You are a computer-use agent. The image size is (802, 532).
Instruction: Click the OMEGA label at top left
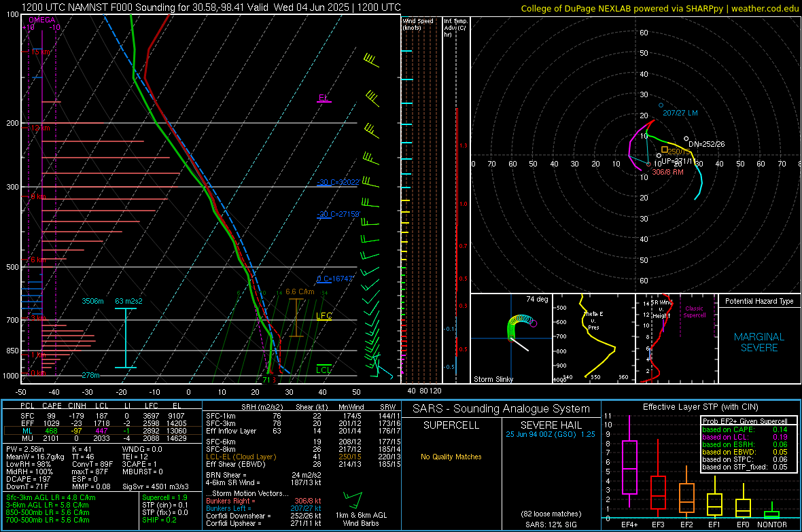point(42,20)
